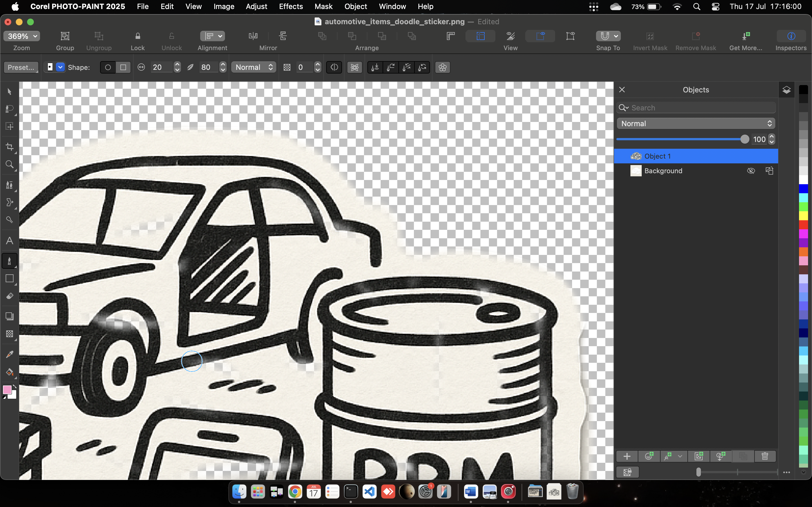Image resolution: width=812 pixels, height=507 pixels.
Task: Click the Preset... button
Action: click(21, 67)
